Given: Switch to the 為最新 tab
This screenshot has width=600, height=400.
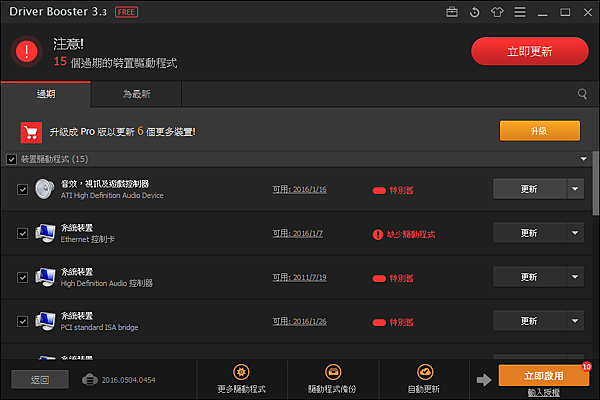Looking at the screenshot, I should (x=136, y=94).
